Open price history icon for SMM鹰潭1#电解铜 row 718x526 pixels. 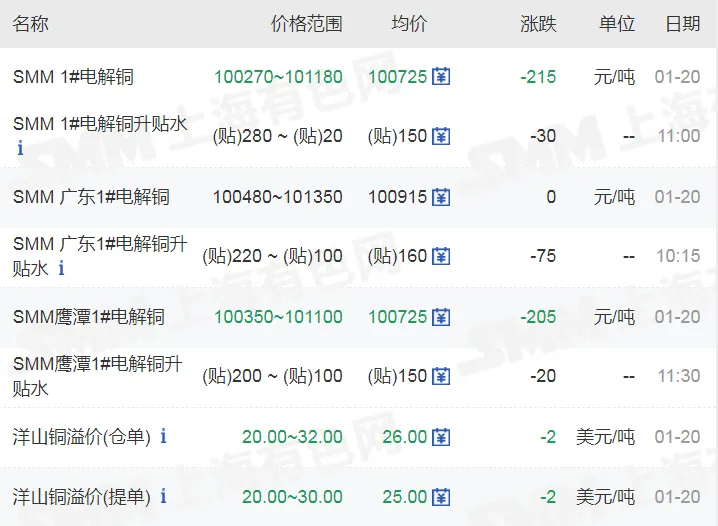click(x=441, y=317)
